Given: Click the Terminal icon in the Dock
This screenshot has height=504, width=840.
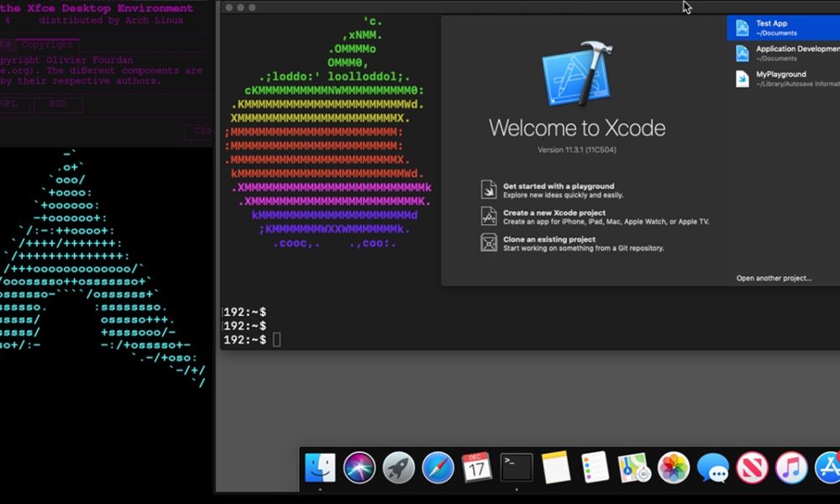Looking at the screenshot, I should click(517, 468).
